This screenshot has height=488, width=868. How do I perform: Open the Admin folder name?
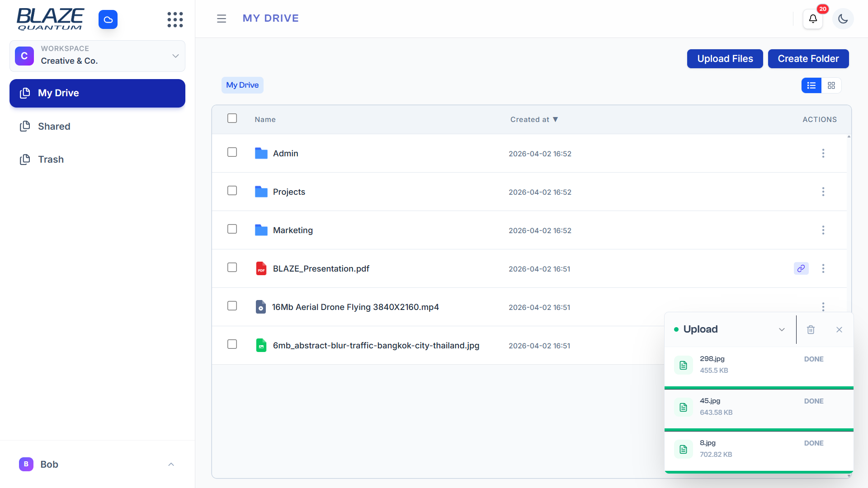tap(286, 153)
